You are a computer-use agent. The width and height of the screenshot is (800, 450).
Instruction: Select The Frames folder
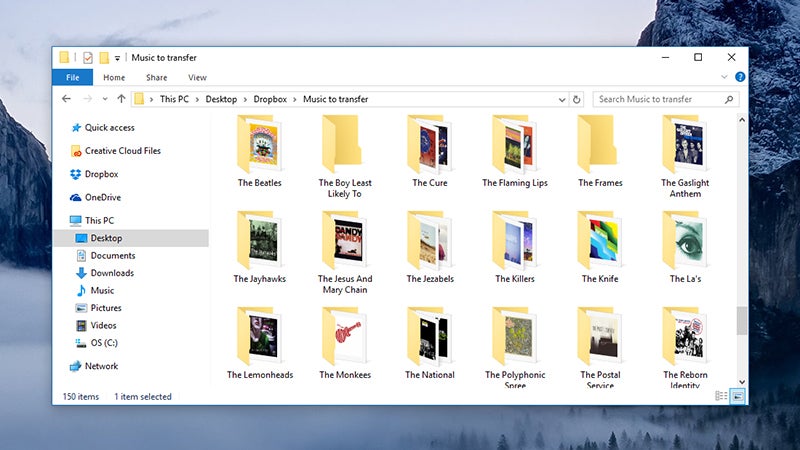click(600, 152)
